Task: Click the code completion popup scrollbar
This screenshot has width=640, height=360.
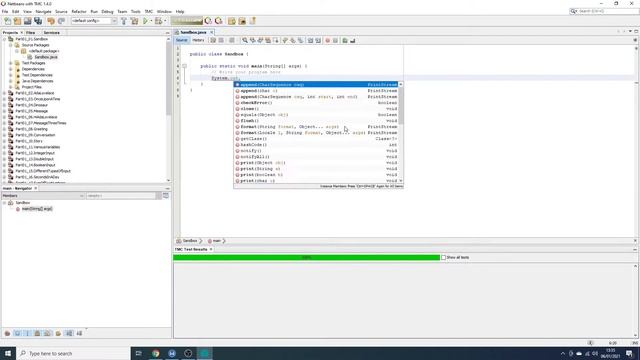Action: [x=401, y=133]
